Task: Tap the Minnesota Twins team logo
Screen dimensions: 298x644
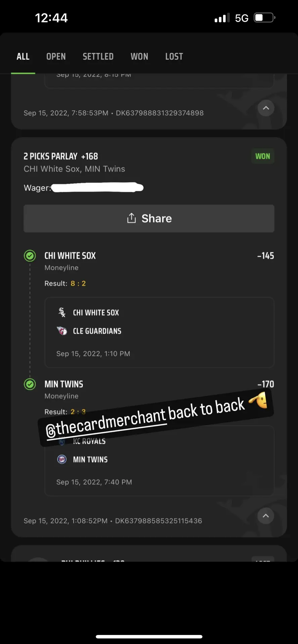Action: [62, 459]
